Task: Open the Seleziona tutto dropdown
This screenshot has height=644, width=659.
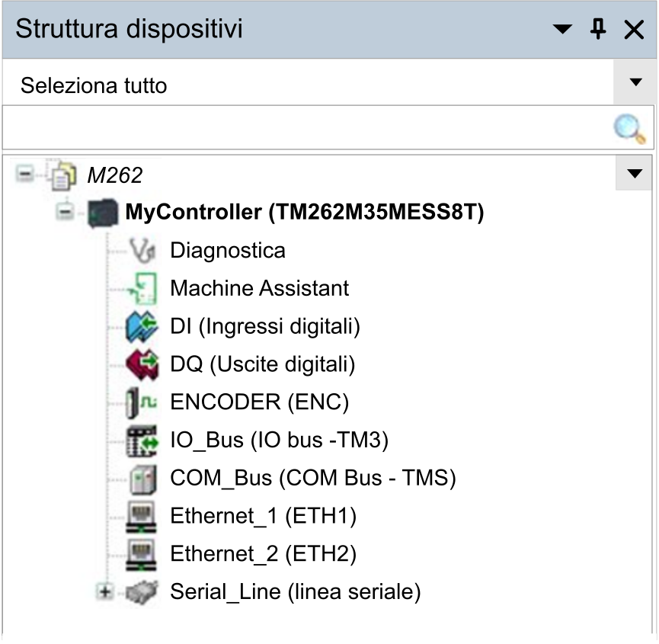Action: point(635,82)
